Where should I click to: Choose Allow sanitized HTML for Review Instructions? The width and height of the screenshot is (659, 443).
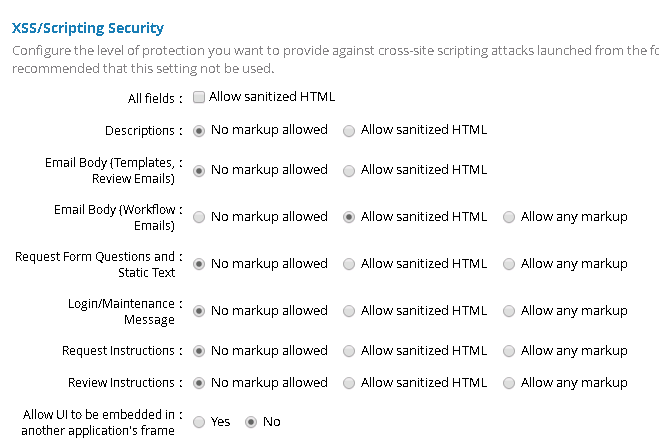tap(349, 383)
